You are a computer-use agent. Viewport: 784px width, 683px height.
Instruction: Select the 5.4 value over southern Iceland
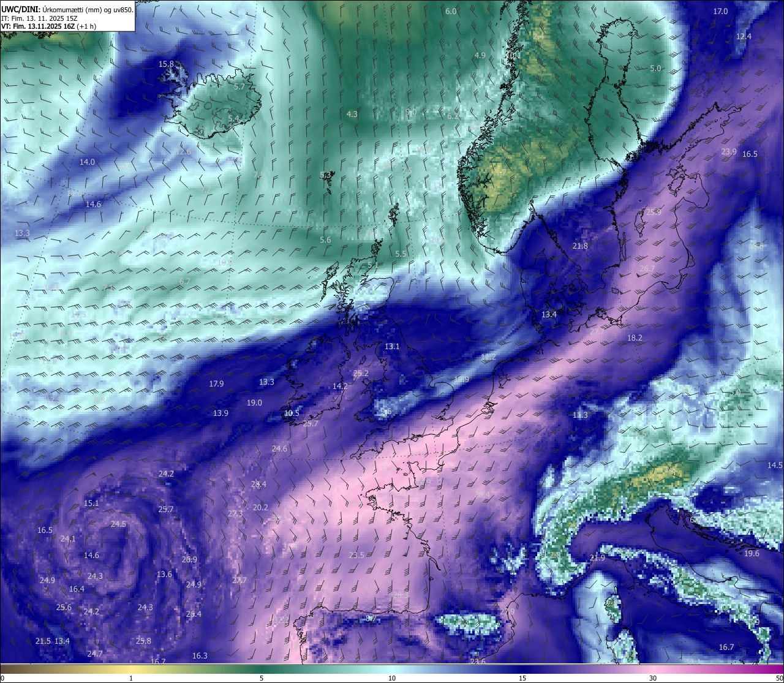(233, 118)
